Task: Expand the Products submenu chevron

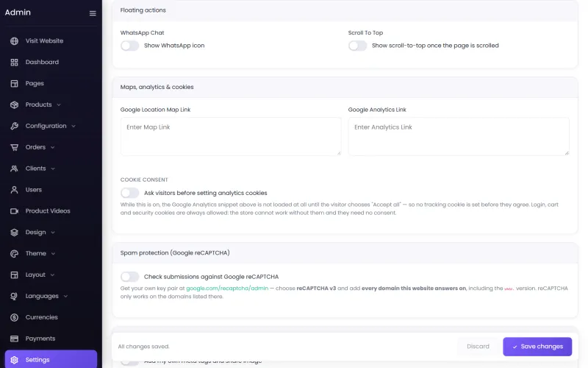Action: 59,105
